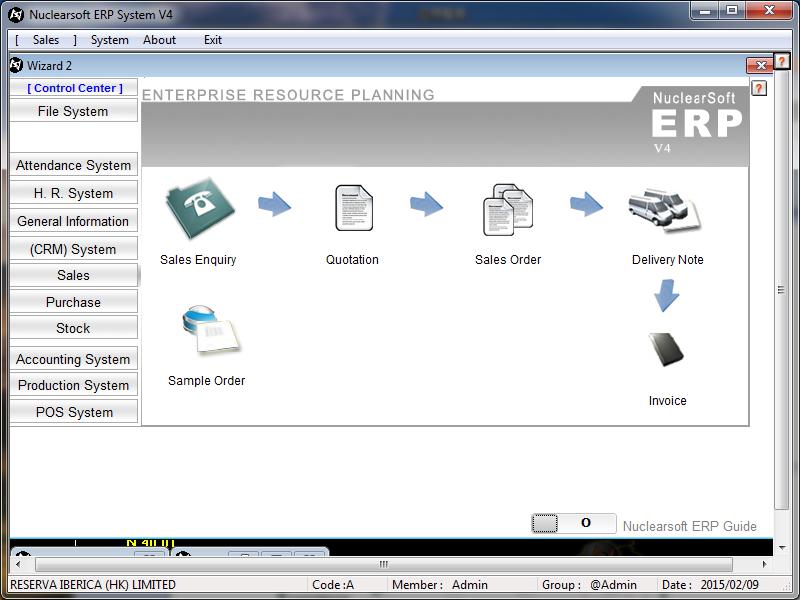Open the Delivery Note vans icon
This screenshot has width=800, height=600.
(665, 210)
